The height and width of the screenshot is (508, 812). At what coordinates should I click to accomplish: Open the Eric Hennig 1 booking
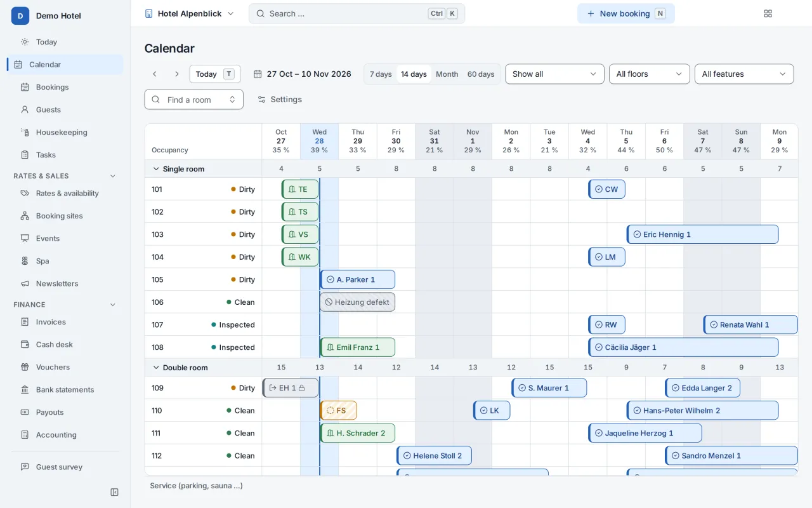tap(703, 234)
